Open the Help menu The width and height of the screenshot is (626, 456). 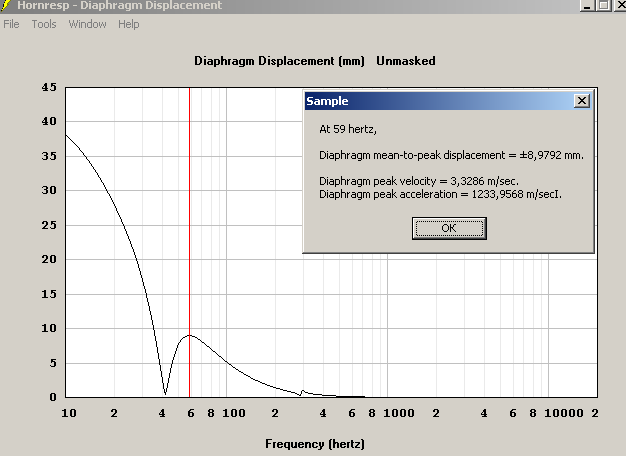[129, 24]
